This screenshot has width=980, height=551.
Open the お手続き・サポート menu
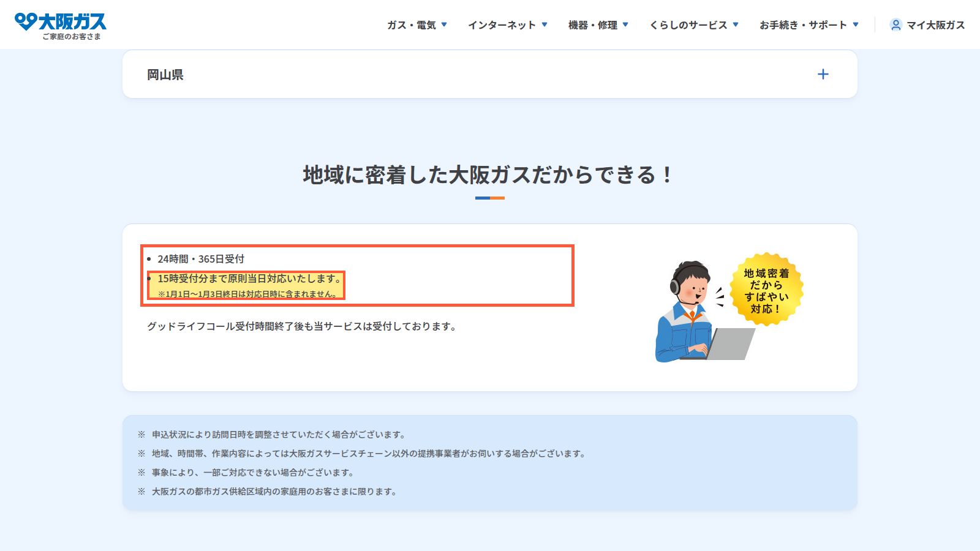point(809,25)
